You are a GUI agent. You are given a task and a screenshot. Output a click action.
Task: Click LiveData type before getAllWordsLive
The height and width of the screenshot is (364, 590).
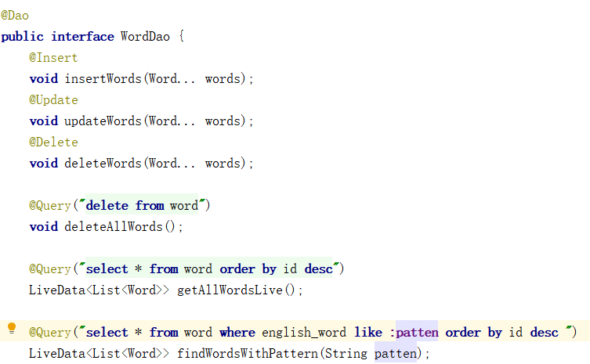click(57, 290)
